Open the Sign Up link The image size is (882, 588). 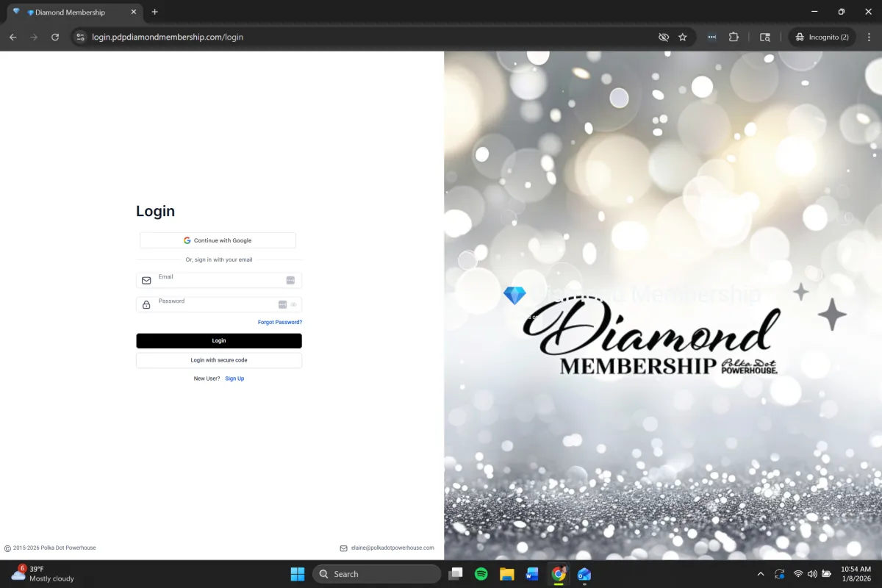234,379
